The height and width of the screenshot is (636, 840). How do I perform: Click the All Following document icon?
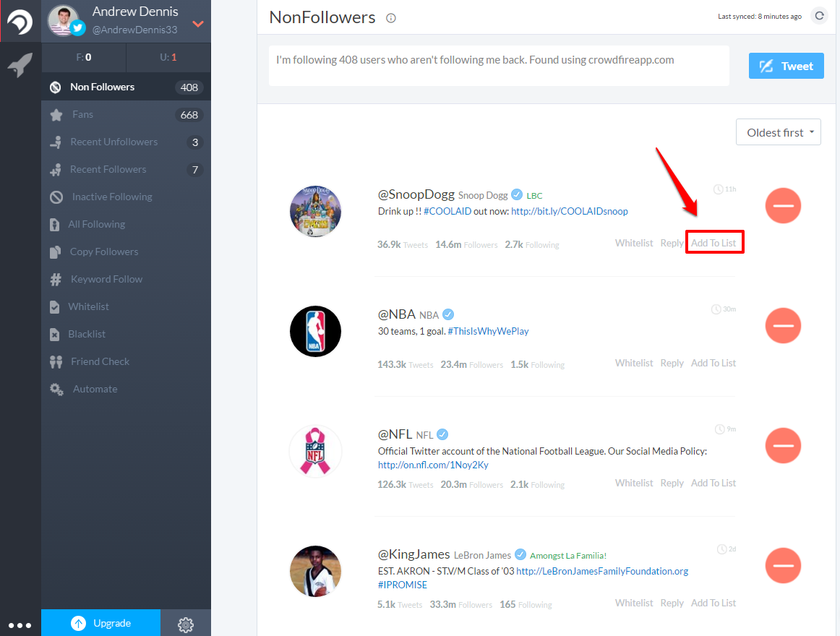pyautogui.click(x=55, y=225)
